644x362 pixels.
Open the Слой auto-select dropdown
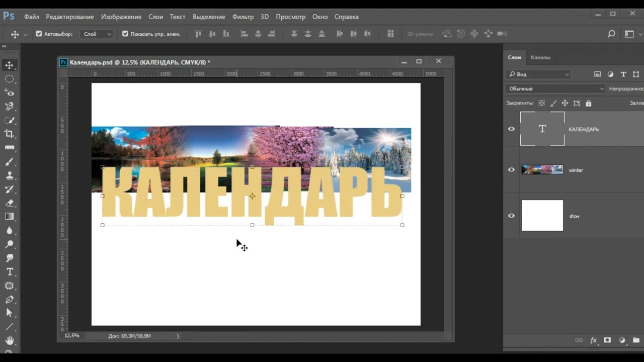[97, 34]
